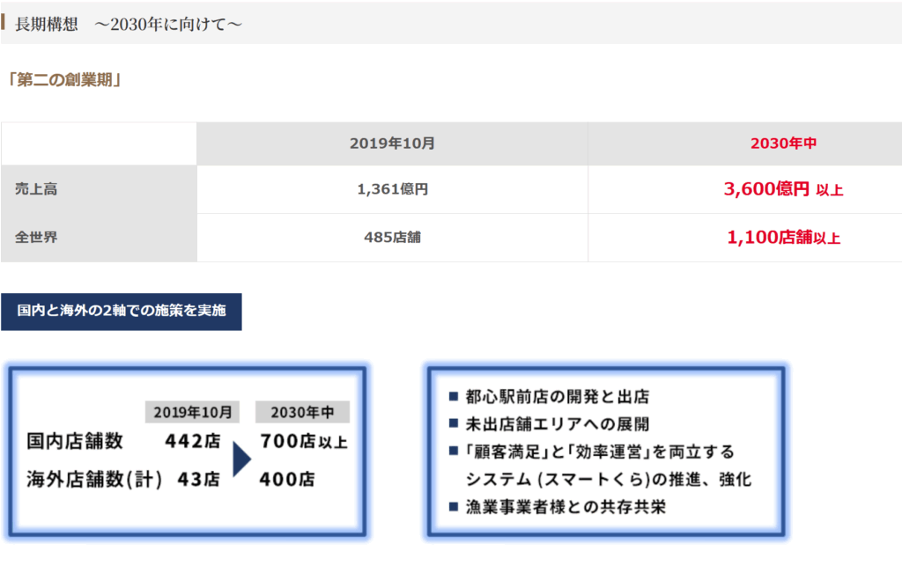Click the square bullet beside 漁業事業者様との共存共栄

pos(453,507)
